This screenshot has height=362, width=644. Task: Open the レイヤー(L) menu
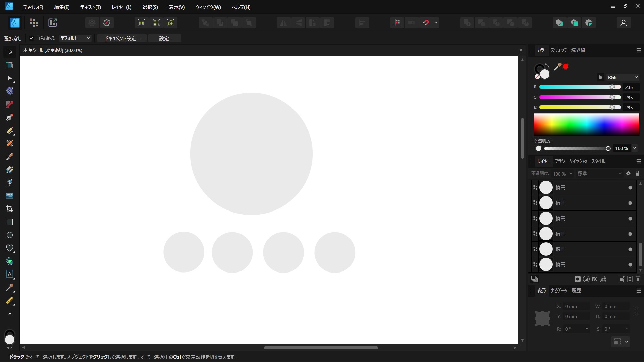click(x=121, y=7)
